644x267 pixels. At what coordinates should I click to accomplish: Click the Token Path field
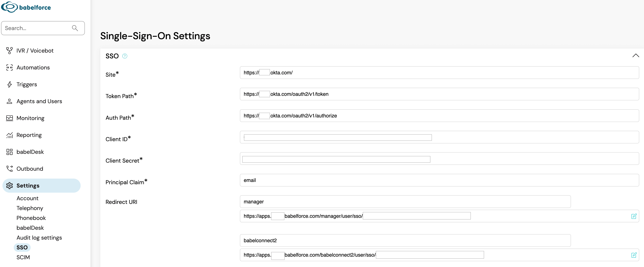click(x=439, y=94)
